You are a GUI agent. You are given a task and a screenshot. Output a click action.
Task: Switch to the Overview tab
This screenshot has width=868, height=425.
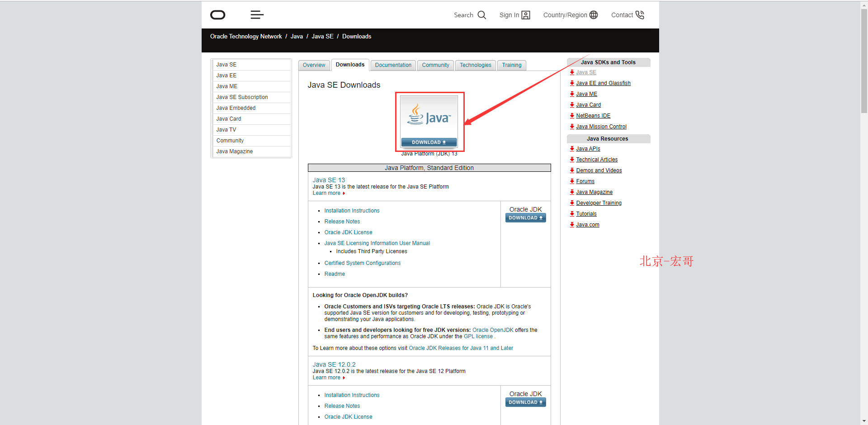point(314,65)
